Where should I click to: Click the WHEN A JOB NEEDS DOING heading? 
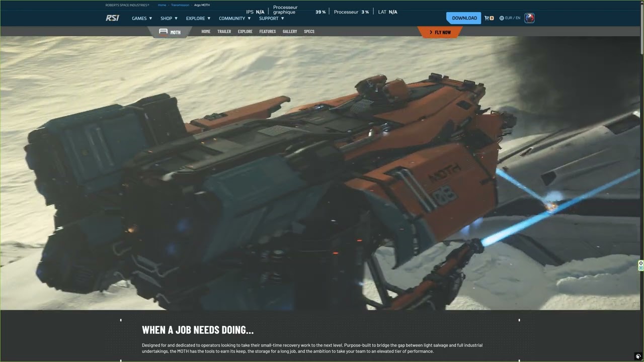[198, 330]
